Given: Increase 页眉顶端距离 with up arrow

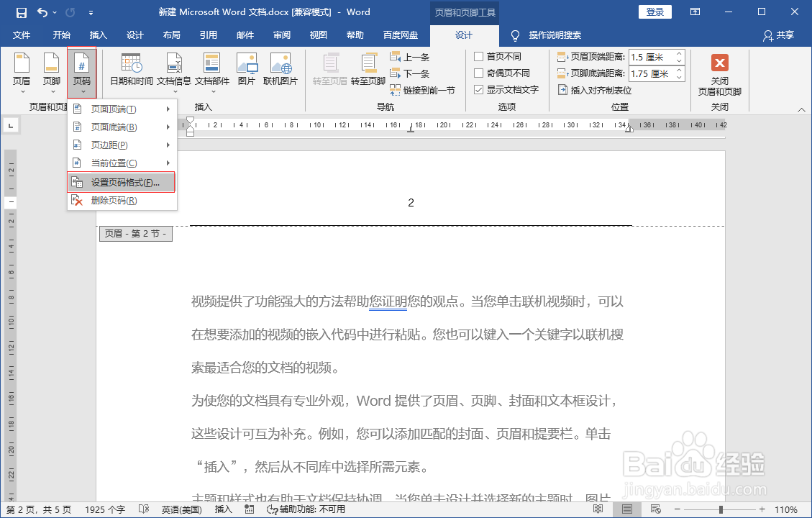Looking at the screenshot, I should (x=679, y=53).
